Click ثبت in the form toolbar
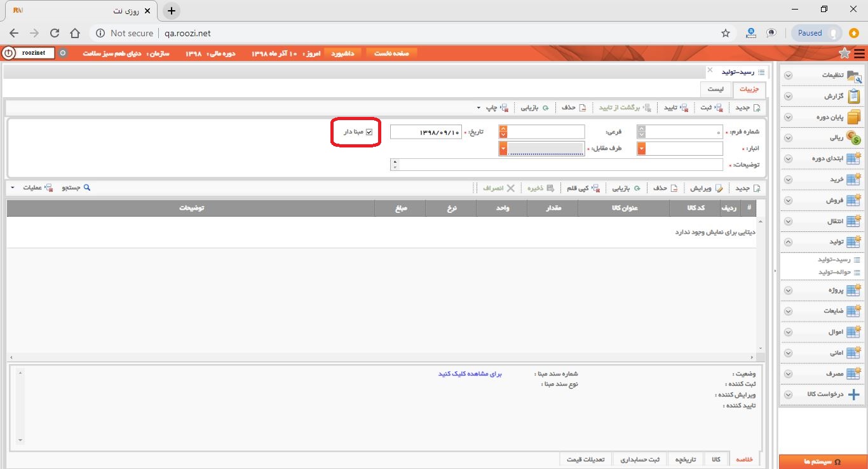The height and width of the screenshot is (469, 868). (711, 107)
